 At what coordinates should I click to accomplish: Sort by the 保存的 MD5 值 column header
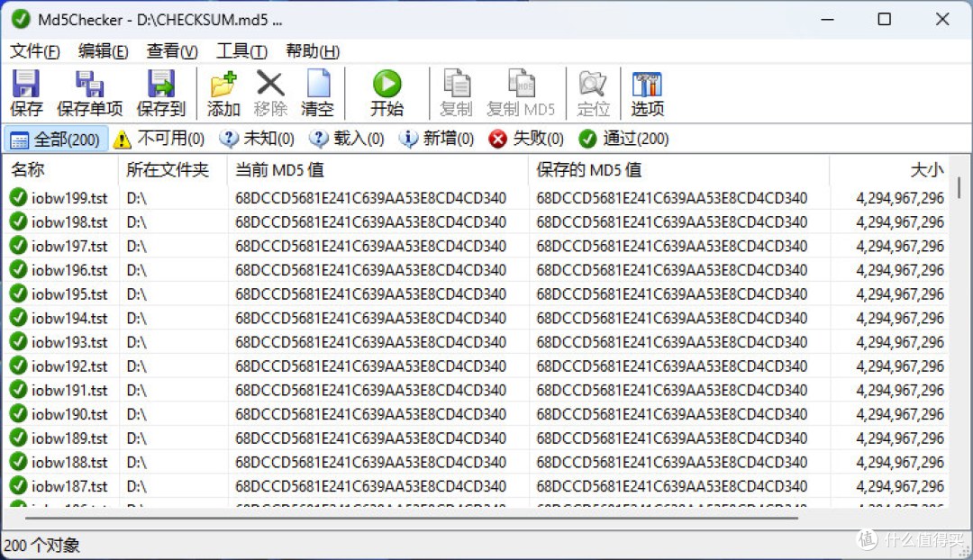tap(679, 169)
